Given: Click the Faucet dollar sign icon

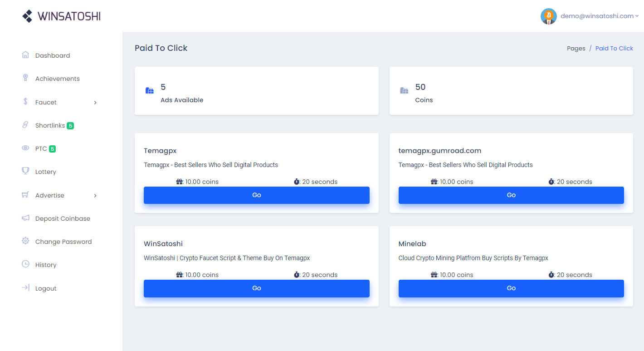Looking at the screenshot, I should (25, 102).
